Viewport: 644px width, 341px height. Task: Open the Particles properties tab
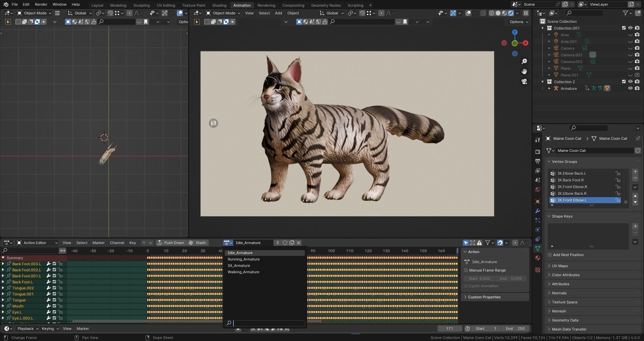pyautogui.click(x=538, y=220)
